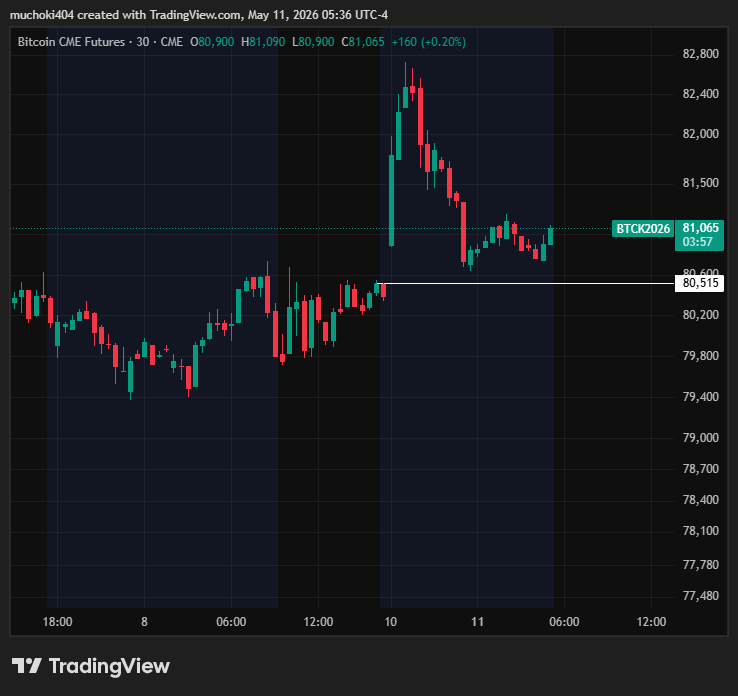Click the +160 (+0.20%) change value
738x696 pixels.
tap(429, 42)
